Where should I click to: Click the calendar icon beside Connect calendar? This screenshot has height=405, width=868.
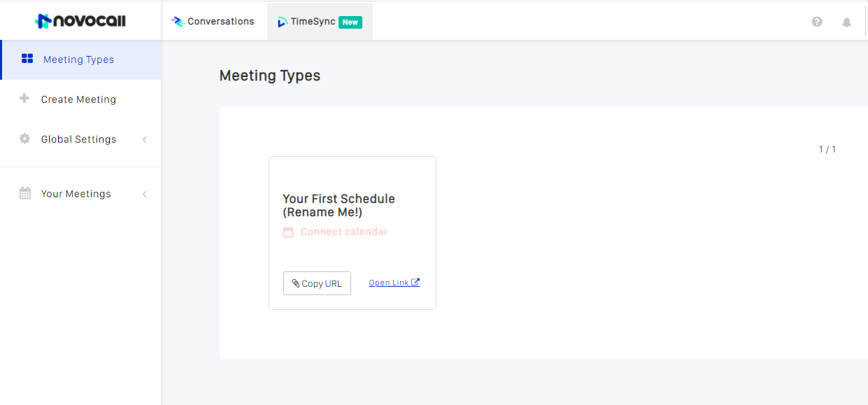click(288, 232)
